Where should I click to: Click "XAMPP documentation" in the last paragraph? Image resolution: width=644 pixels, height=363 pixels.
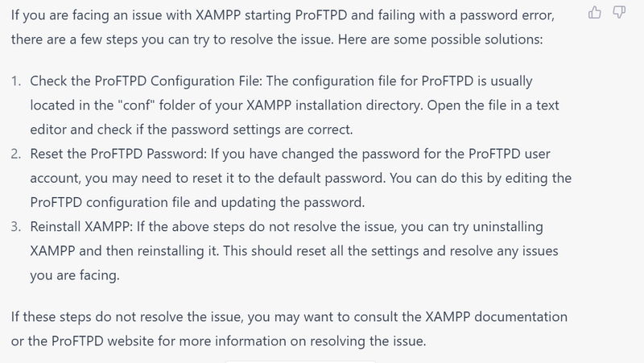496,316
